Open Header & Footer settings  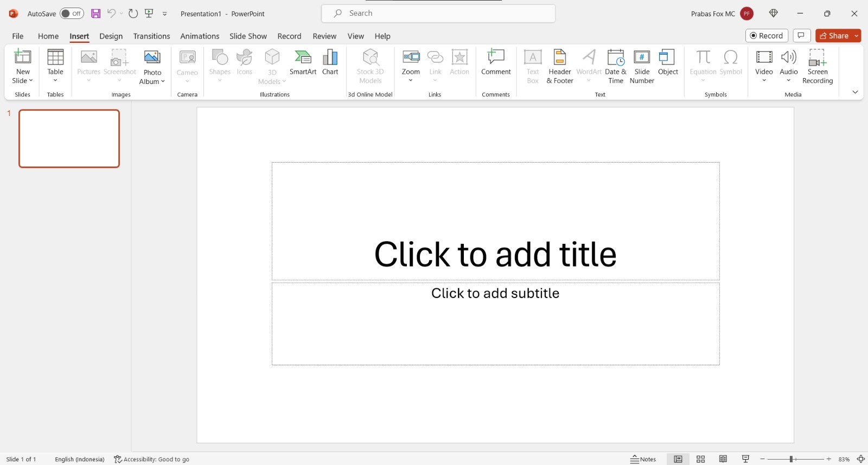pyautogui.click(x=559, y=66)
